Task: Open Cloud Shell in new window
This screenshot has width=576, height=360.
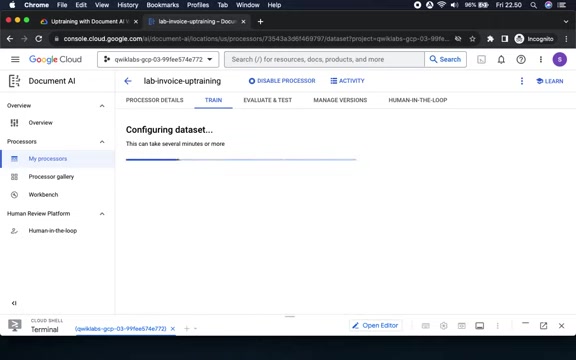Action: coord(543,325)
